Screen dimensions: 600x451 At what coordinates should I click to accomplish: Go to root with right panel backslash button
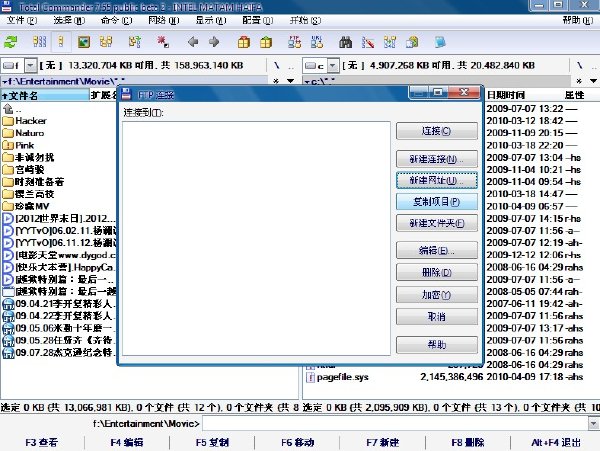coord(579,66)
